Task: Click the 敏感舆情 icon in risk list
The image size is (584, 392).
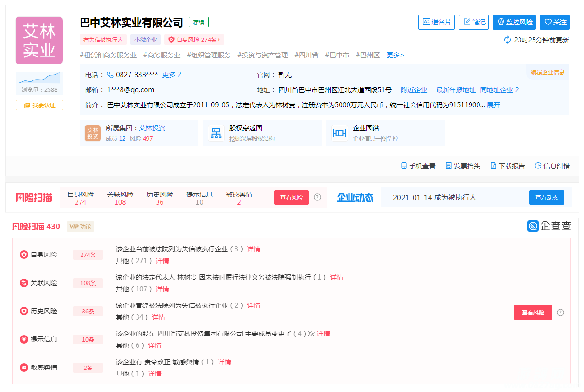Action: (x=24, y=368)
